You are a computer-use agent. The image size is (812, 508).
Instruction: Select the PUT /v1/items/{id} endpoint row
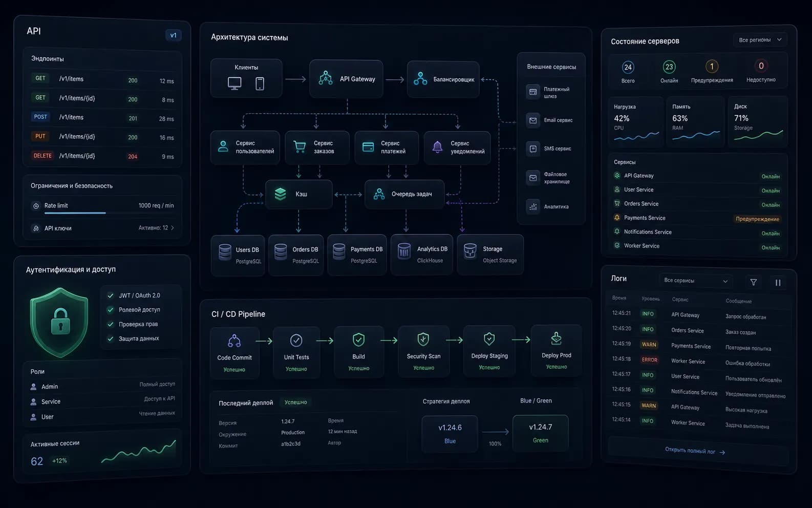pyautogui.click(x=102, y=137)
